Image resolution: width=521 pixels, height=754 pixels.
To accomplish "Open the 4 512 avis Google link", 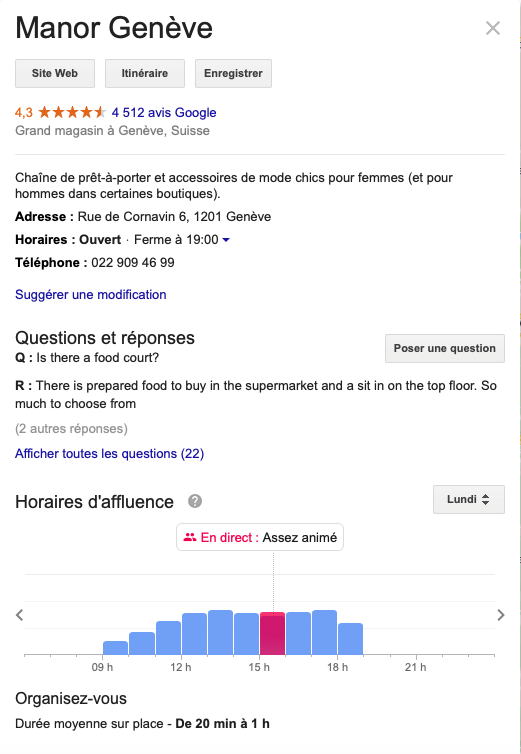I will tap(164, 113).
